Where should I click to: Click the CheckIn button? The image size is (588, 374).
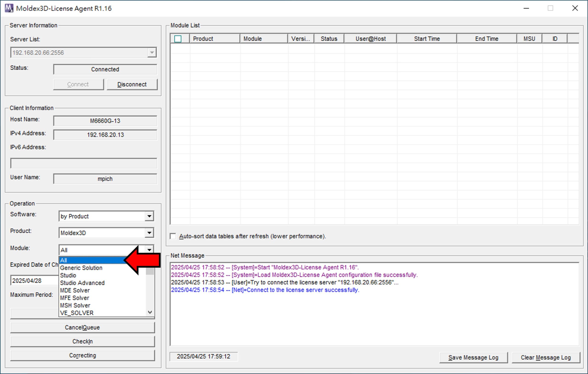tap(82, 341)
